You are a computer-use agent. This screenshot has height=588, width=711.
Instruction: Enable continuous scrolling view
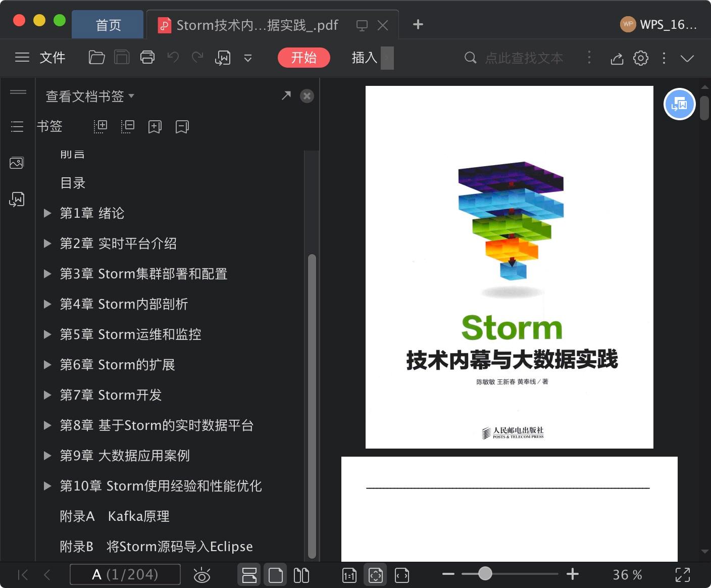click(249, 575)
